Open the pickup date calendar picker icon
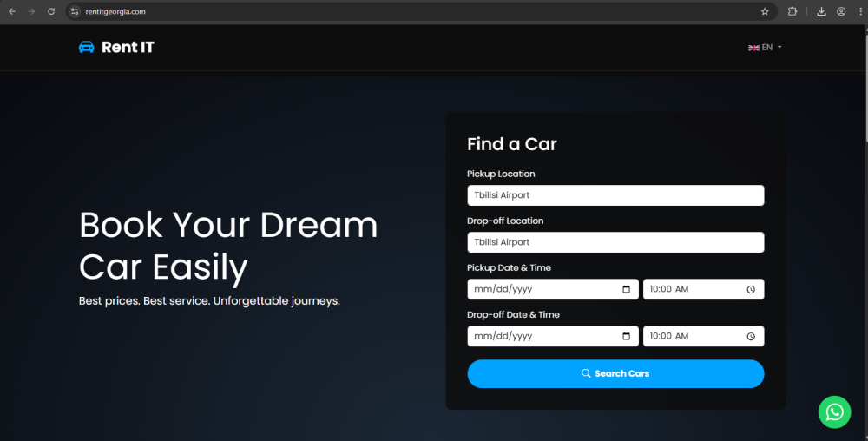Viewport: 868px width, 441px height. [x=627, y=289]
